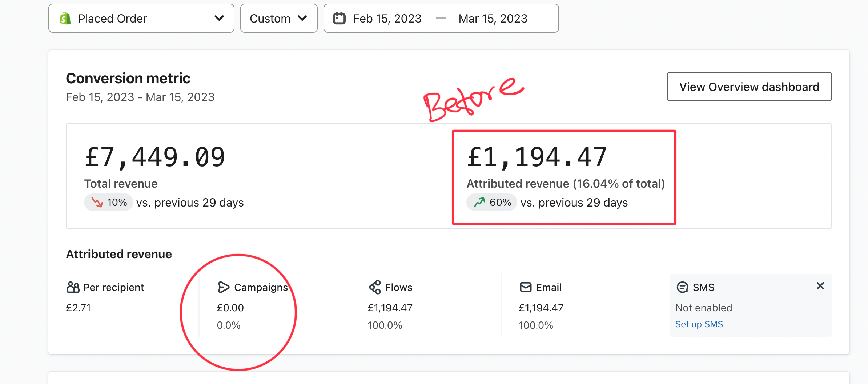Click the 60% attributed revenue change badge
The height and width of the screenshot is (384, 868).
click(x=492, y=202)
